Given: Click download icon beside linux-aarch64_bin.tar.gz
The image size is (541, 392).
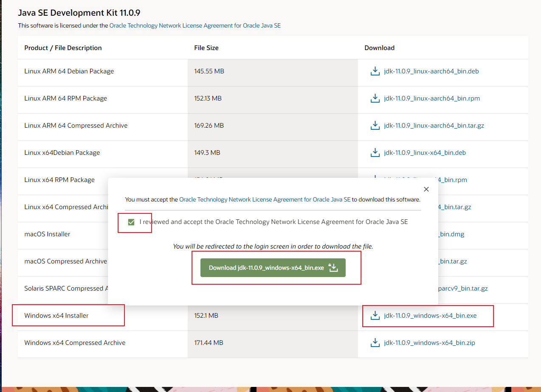Looking at the screenshot, I should [x=375, y=126].
